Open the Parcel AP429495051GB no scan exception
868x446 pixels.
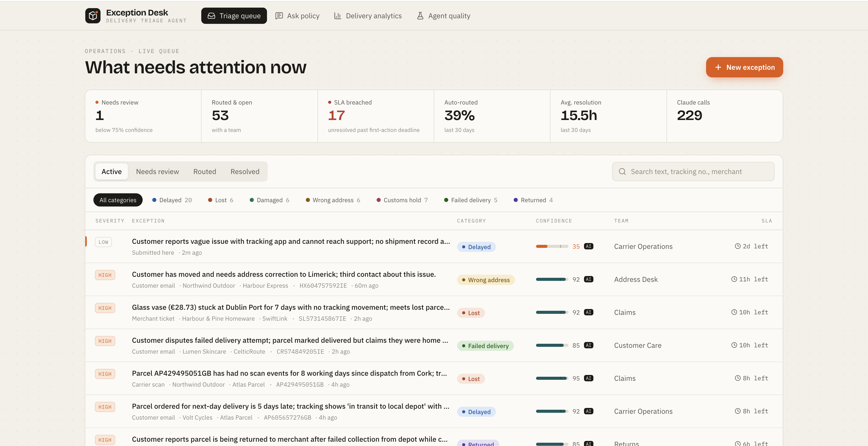coord(434,379)
